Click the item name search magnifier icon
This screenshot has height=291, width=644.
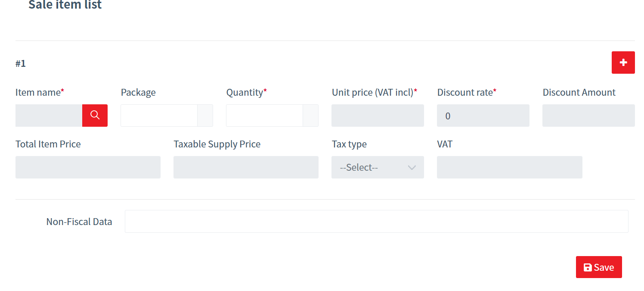coord(95,116)
